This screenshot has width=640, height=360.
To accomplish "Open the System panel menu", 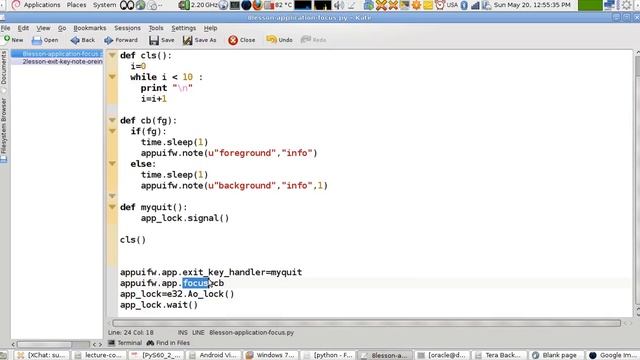I will pos(104,5).
